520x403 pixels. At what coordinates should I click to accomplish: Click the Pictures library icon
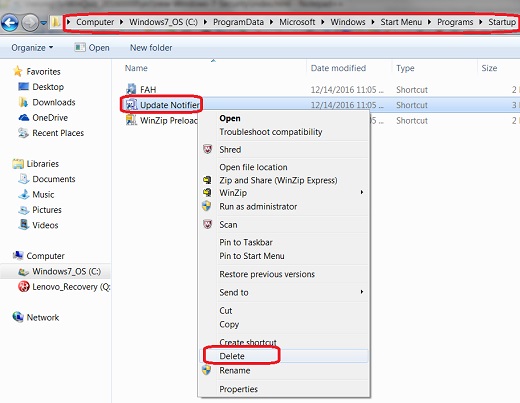click(24, 210)
